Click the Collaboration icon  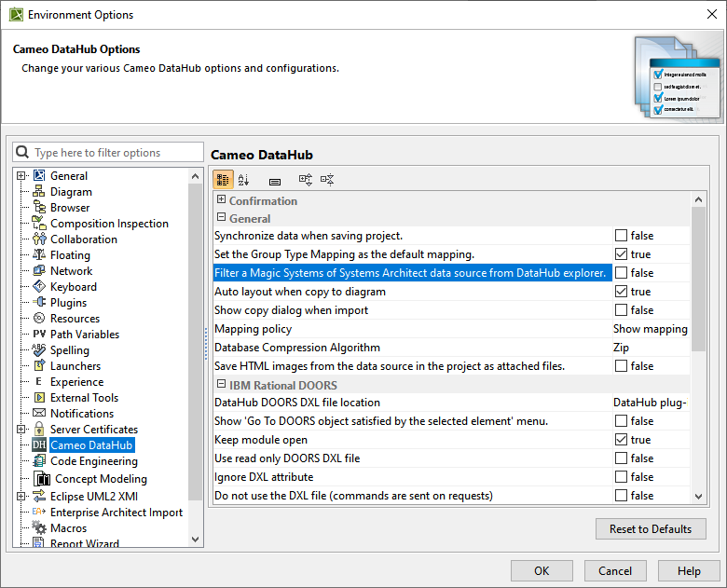coord(39,239)
